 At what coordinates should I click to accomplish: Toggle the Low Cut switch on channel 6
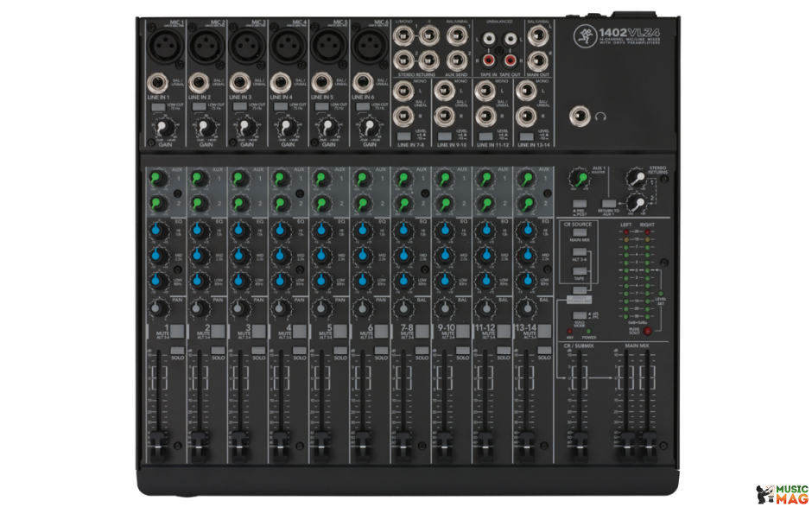point(363,107)
